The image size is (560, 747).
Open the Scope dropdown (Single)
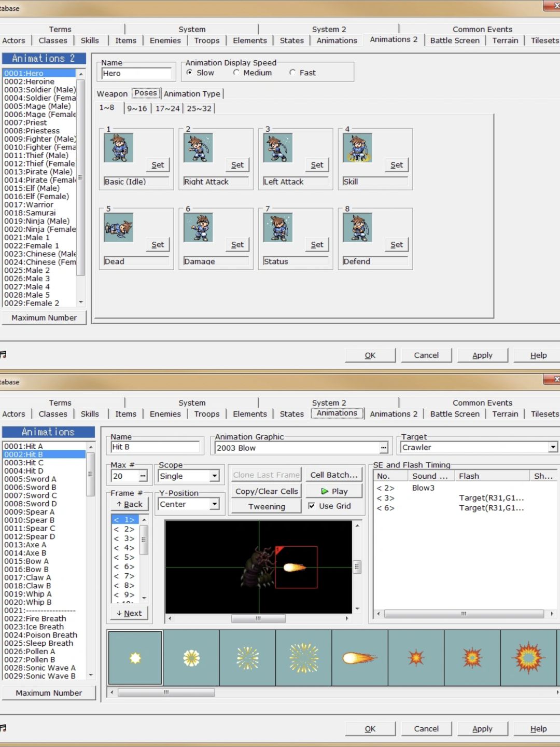214,476
